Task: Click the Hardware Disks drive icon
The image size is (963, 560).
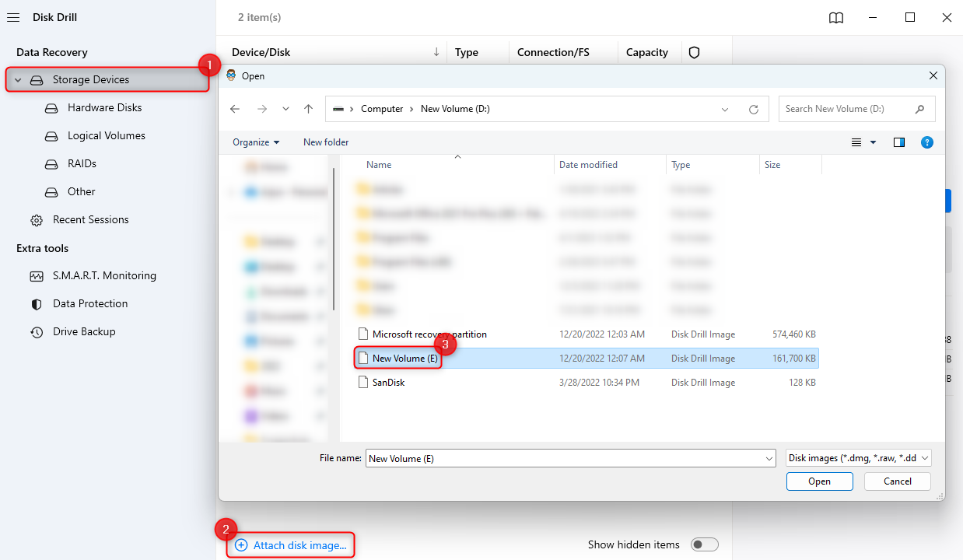Action: pos(51,108)
